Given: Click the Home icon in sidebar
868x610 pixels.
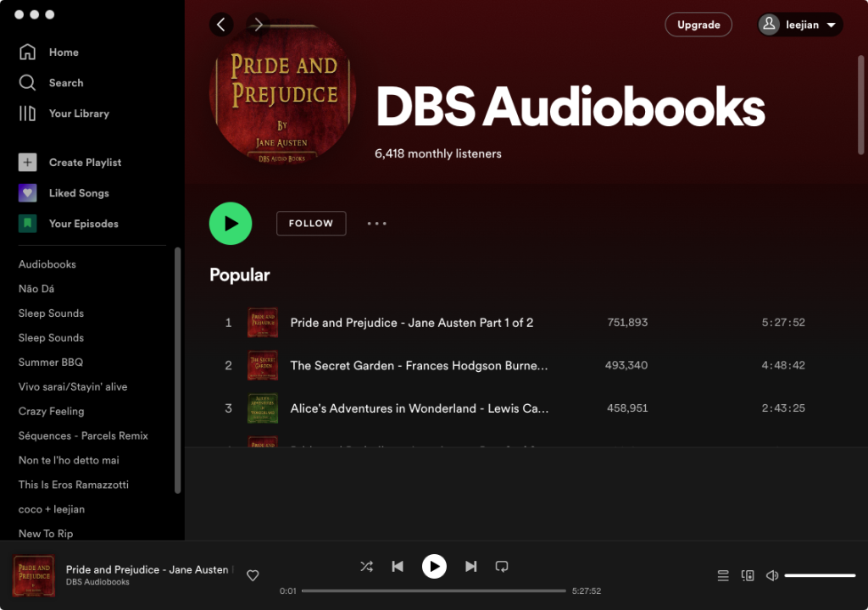Looking at the screenshot, I should [28, 53].
